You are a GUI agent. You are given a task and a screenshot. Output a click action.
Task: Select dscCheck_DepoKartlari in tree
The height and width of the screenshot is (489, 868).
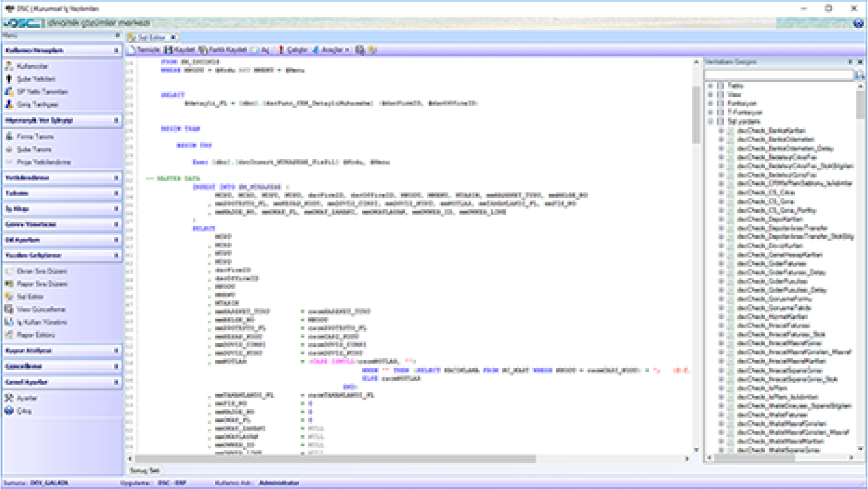(x=769, y=219)
